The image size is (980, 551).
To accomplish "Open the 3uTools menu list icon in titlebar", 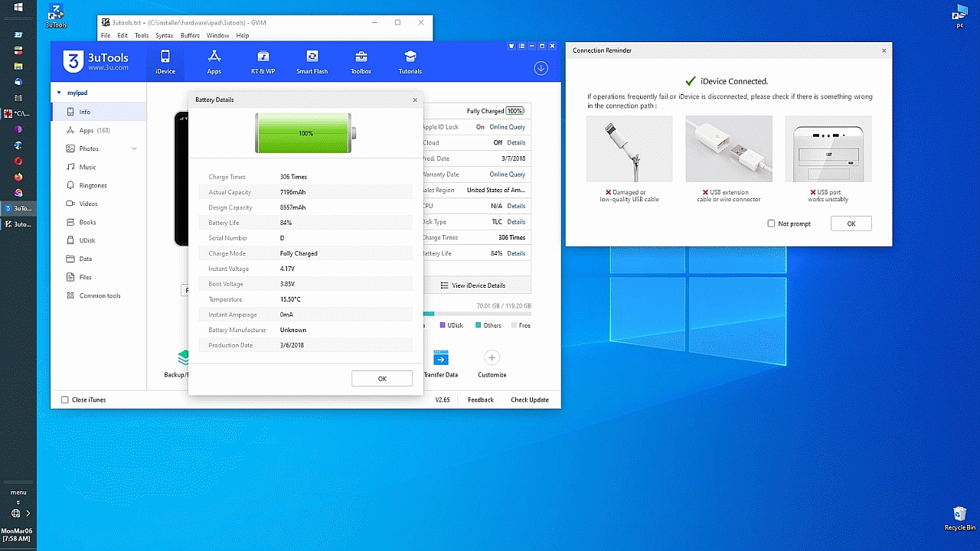I will pyautogui.click(x=522, y=46).
